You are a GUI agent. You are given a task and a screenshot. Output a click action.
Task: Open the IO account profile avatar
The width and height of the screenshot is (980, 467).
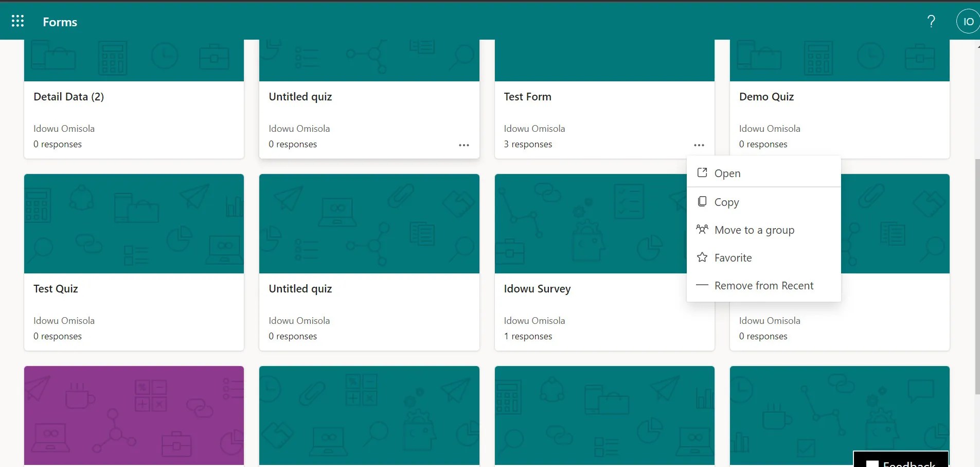tap(968, 21)
